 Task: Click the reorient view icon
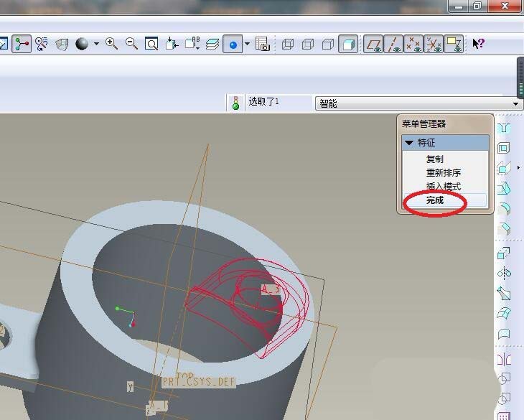click(x=172, y=44)
